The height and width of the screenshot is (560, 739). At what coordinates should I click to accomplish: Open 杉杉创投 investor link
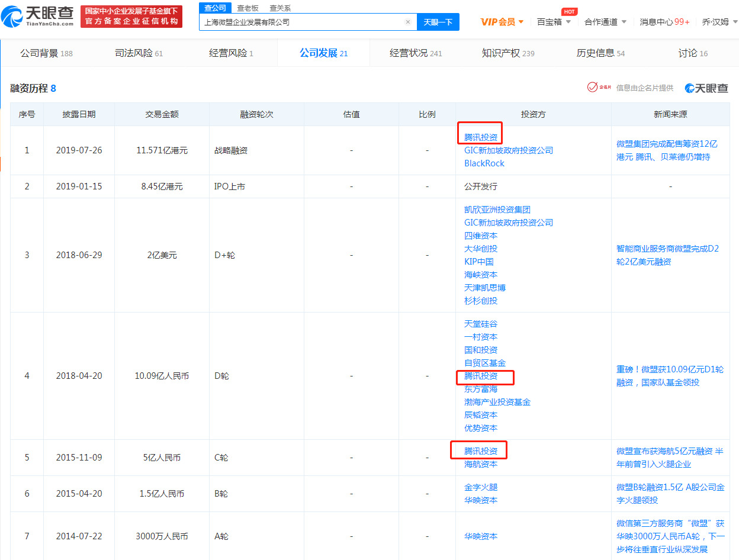click(x=481, y=301)
